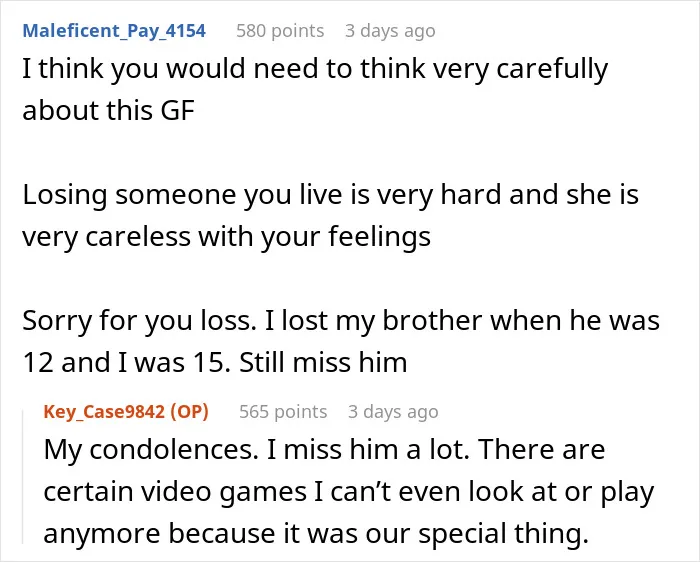Open Maleficent_Pay_4154 user profile
This screenshot has width=700, height=562.
tap(114, 31)
